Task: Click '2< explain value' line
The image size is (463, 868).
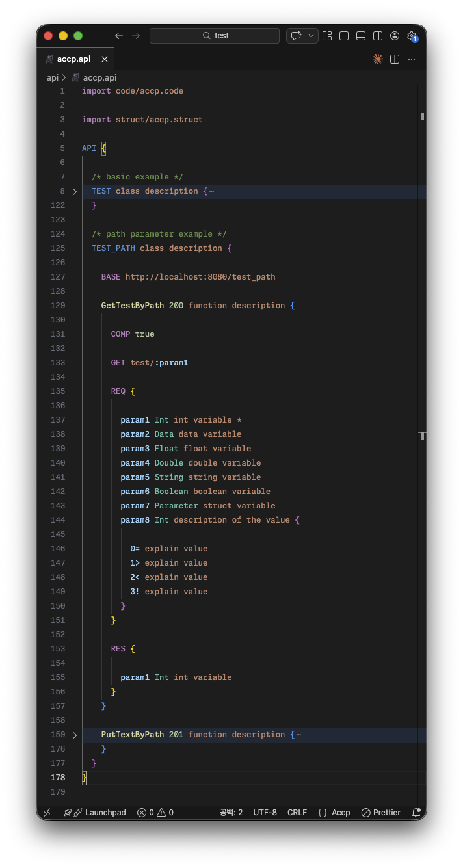Action: (x=169, y=577)
